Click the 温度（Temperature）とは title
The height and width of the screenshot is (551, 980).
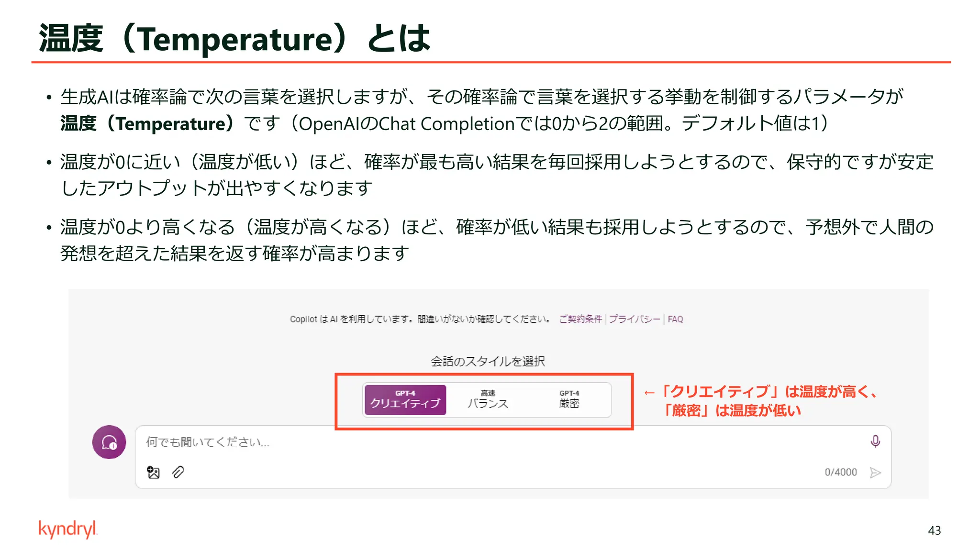(234, 38)
